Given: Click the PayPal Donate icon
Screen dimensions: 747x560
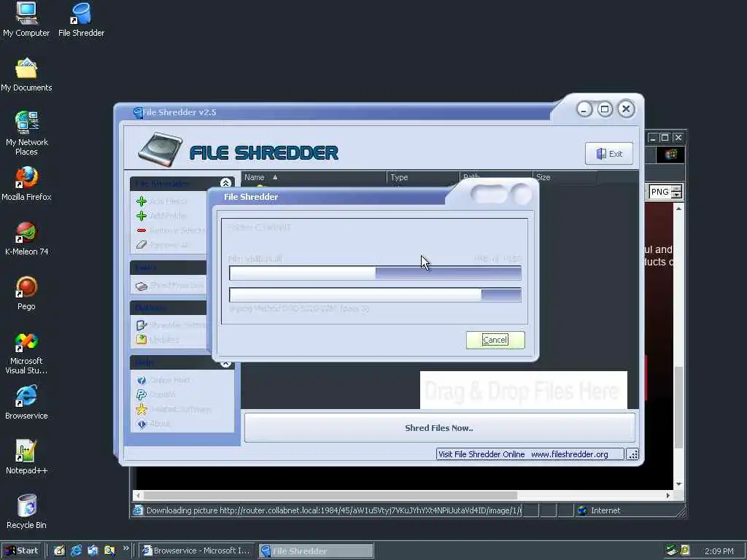Looking at the screenshot, I should coord(142,394).
